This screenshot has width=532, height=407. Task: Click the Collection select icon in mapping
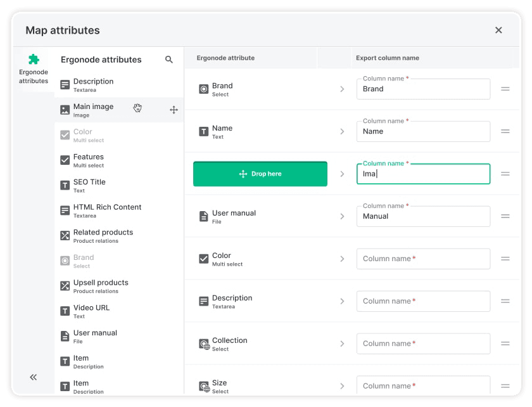(204, 344)
